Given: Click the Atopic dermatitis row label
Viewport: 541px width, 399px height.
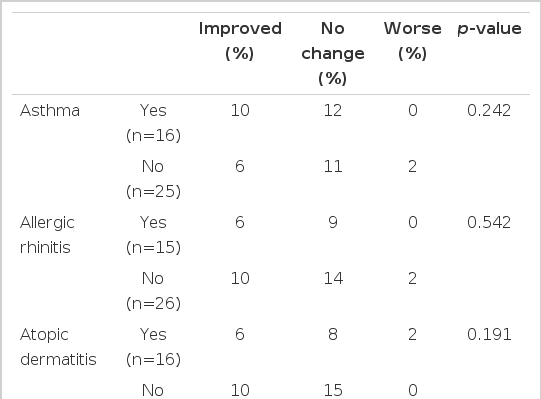Looking at the screenshot, I should point(58,347).
